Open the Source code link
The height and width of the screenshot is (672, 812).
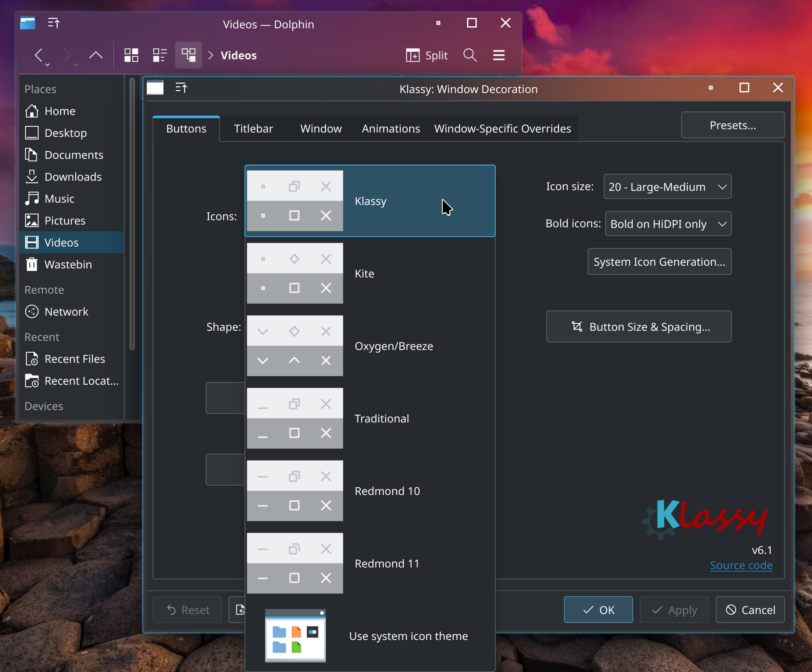tap(741, 565)
